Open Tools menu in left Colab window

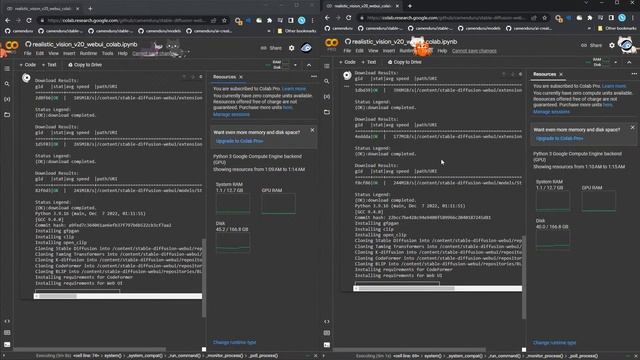coord(107,53)
